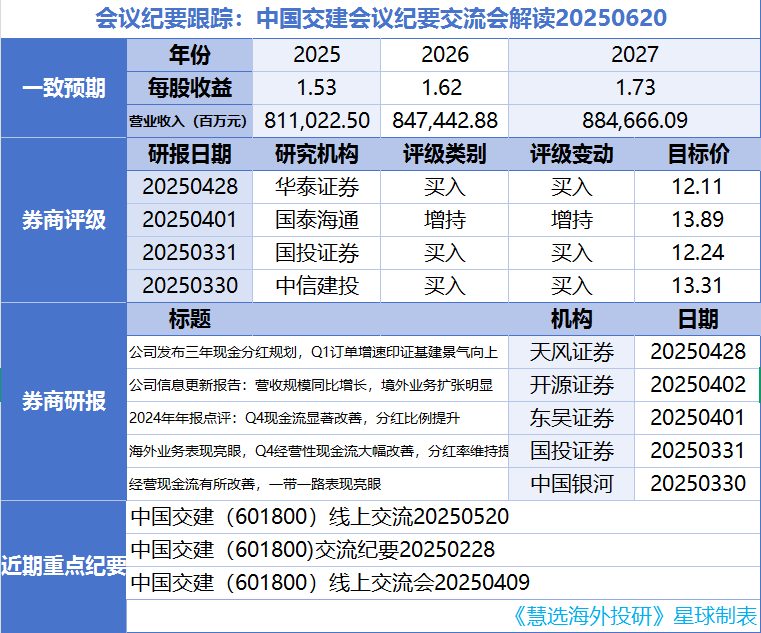The image size is (761, 633).
Task: Select report date 20250401 beside 东吴证券
Action: pos(698,418)
